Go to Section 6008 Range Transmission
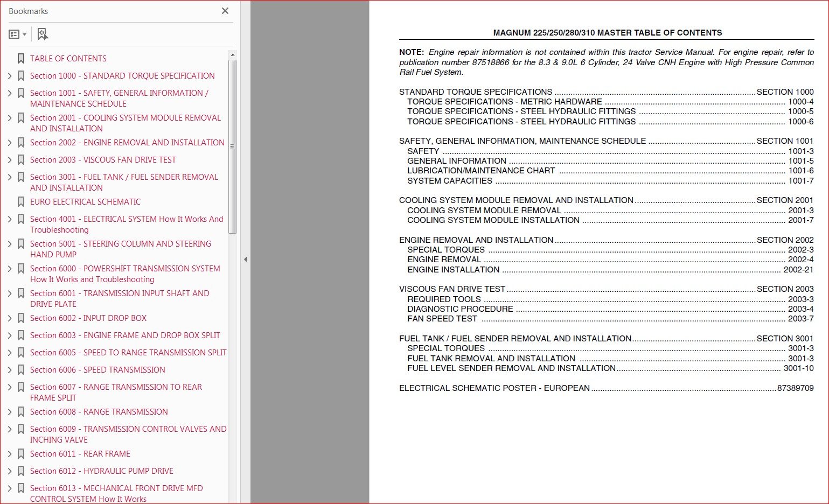Image resolution: width=829 pixels, height=504 pixels. [x=99, y=412]
